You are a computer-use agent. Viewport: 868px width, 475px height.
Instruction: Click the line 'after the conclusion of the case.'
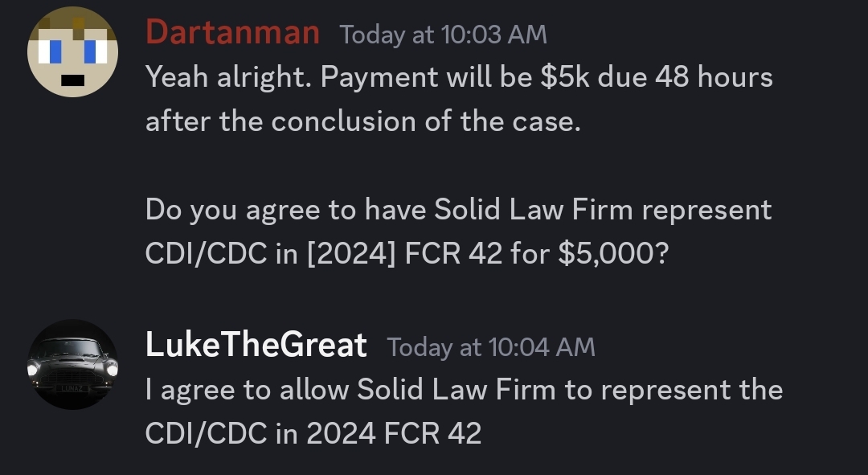pyautogui.click(x=363, y=121)
